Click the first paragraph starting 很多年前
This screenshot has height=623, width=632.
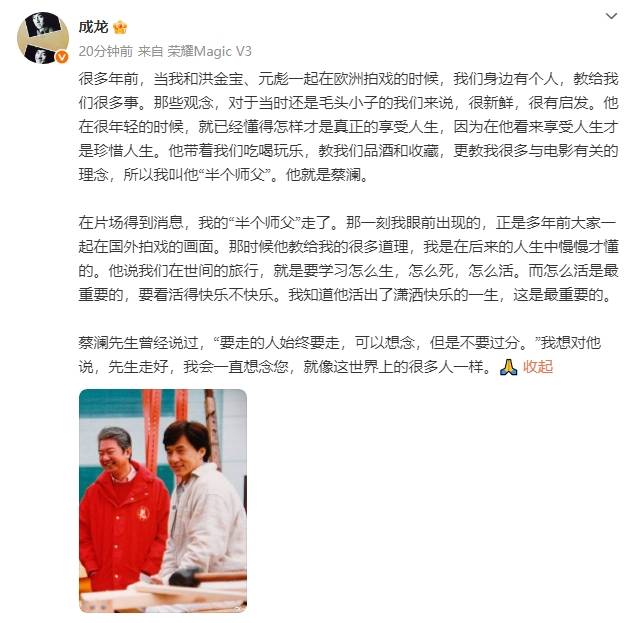[348, 127]
